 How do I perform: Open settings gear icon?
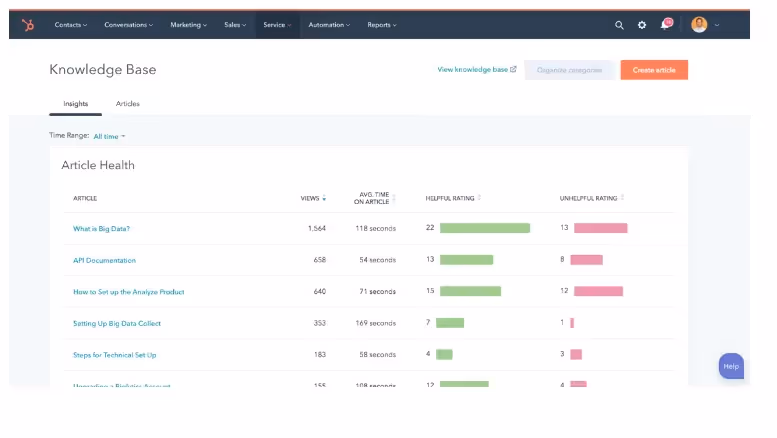point(642,25)
